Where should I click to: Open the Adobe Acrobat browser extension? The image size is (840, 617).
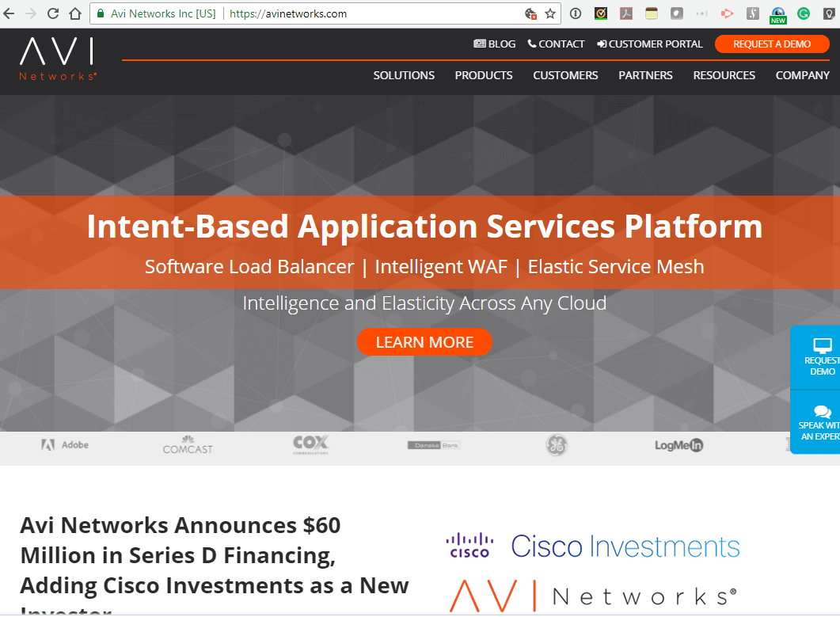pos(626,13)
